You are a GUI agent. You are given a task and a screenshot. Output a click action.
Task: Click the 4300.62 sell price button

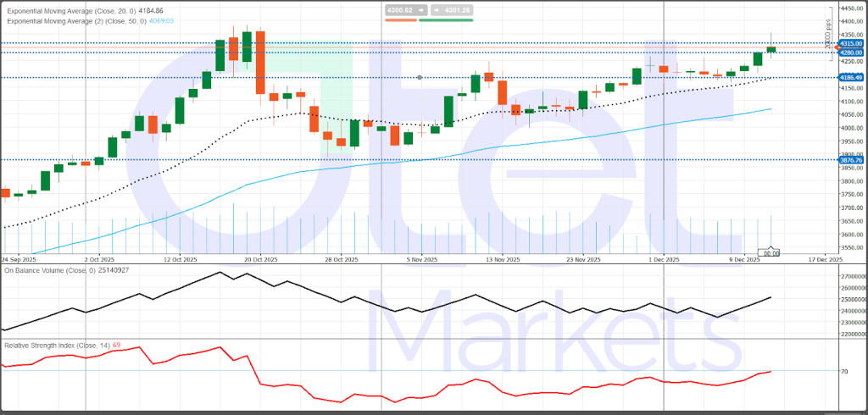[400, 10]
